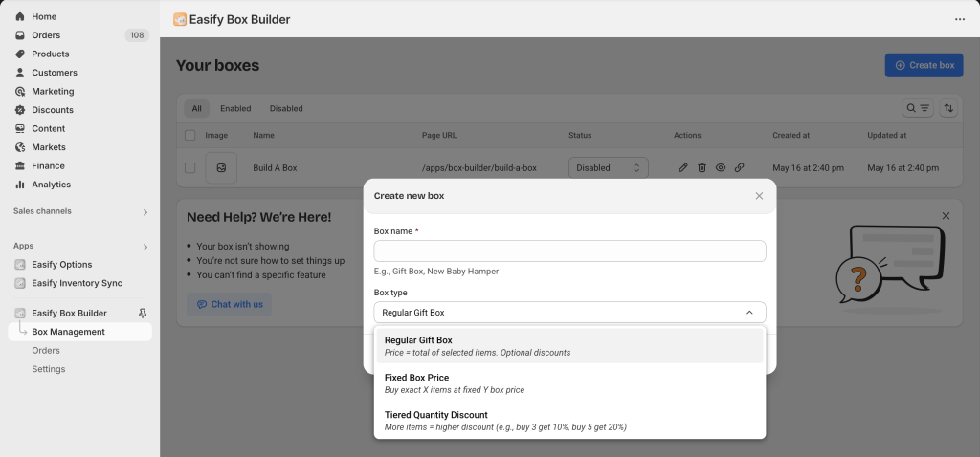Click the Content icon in sidebar
Image resolution: width=980 pixels, height=457 pixels.
[x=20, y=129]
